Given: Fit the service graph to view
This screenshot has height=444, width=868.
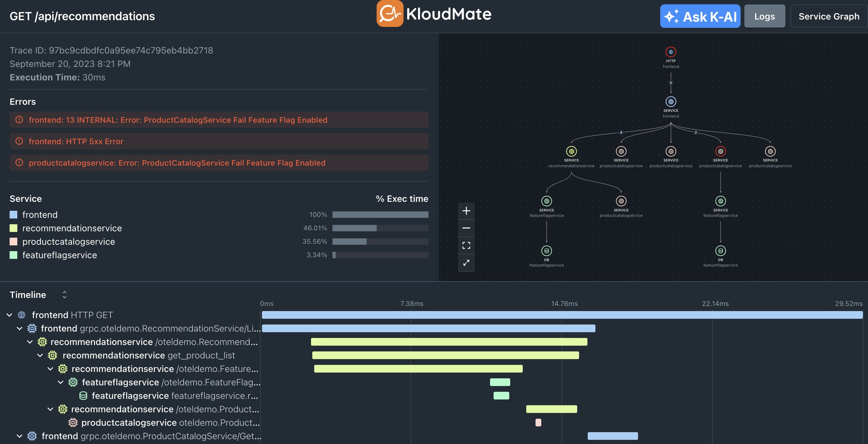Looking at the screenshot, I should pos(466,246).
